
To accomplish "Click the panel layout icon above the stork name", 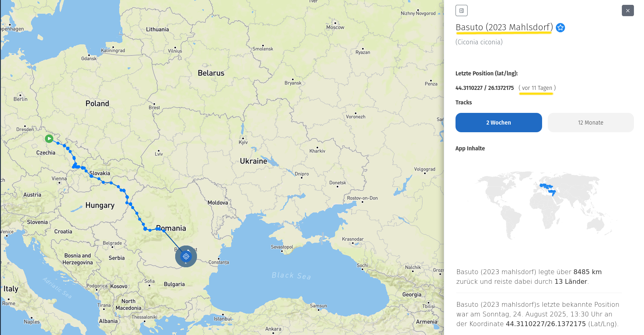I will (461, 10).
